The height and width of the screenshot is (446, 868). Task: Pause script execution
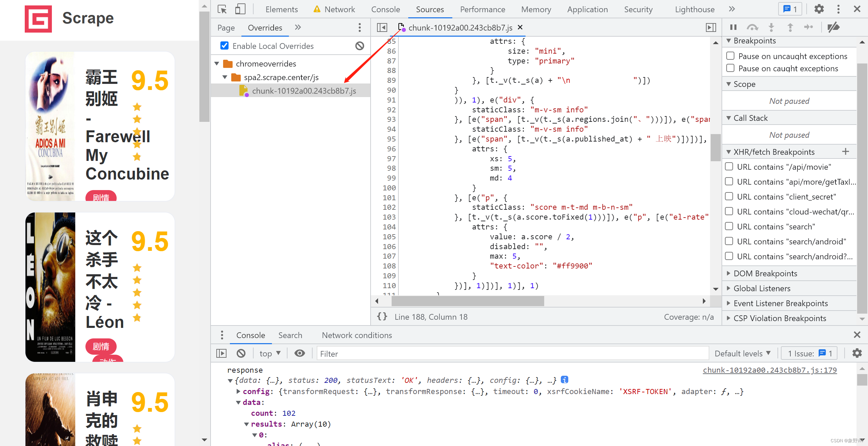pyautogui.click(x=733, y=27)
